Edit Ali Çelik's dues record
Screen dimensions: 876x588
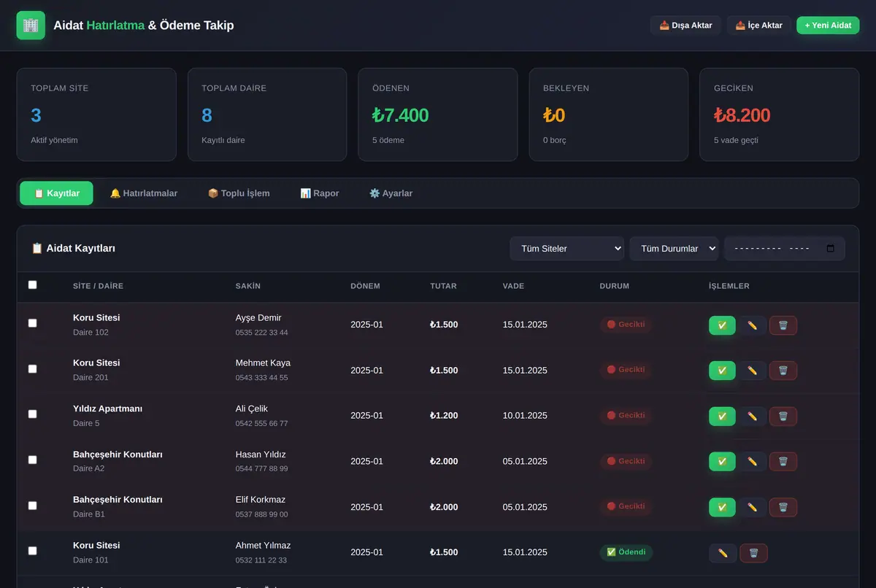[x=753, y=417]
